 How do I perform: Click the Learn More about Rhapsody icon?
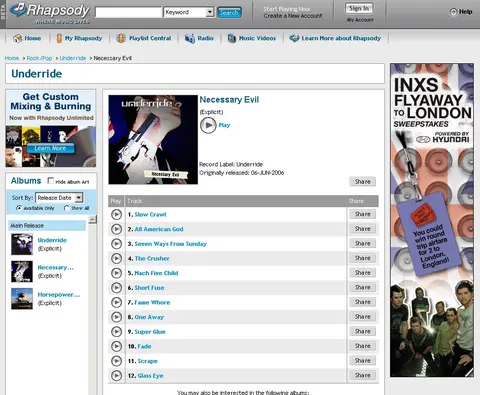(294, 38)
